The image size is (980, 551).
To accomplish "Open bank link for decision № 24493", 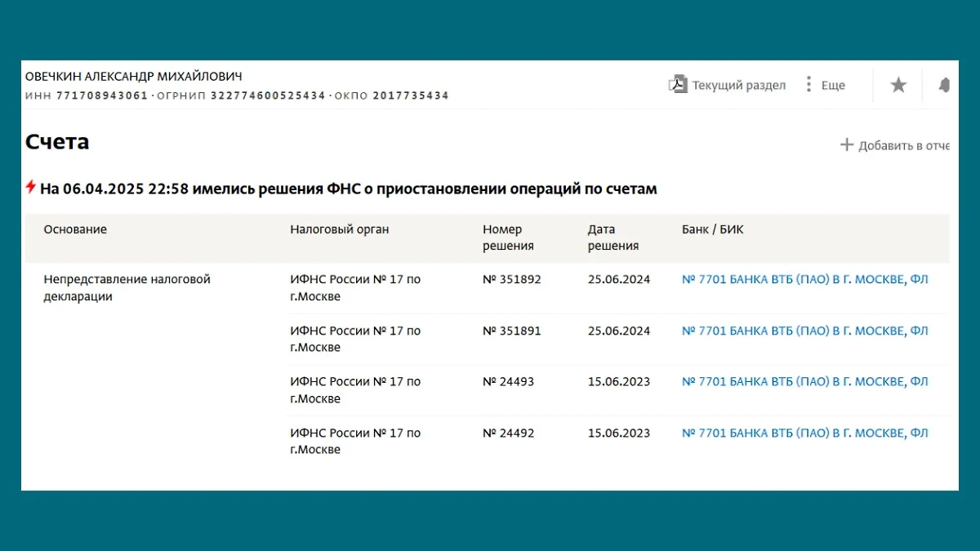I will click(x=806, y=381).
